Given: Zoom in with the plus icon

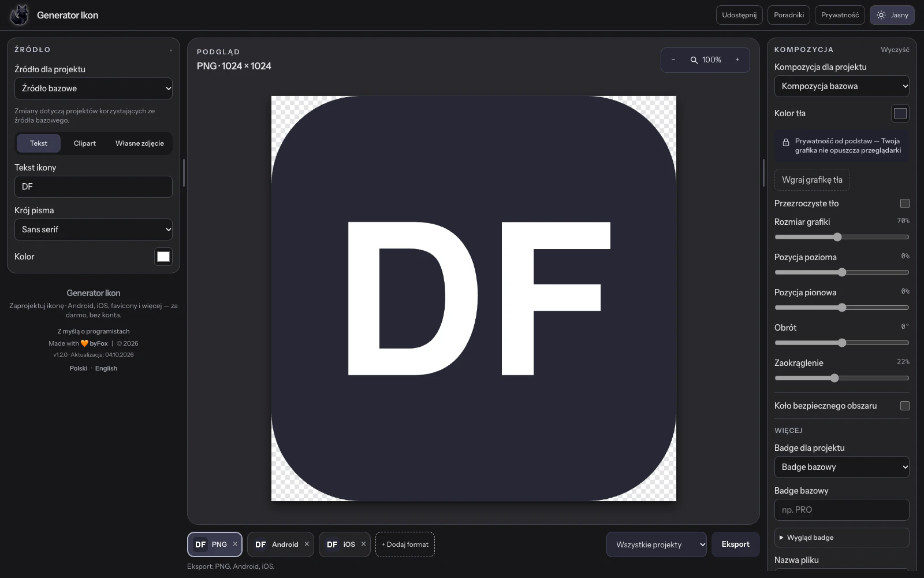Looking at the screenshot, I should tap(737, 60).
